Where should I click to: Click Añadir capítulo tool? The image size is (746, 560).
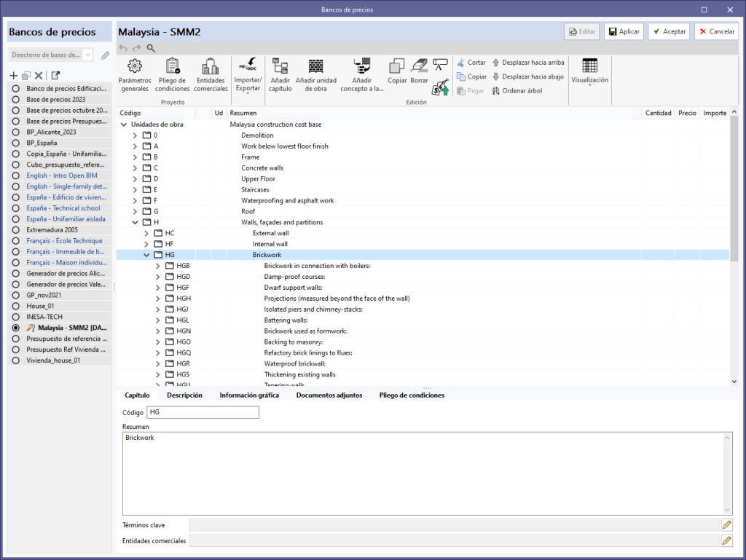coord(280,67)
